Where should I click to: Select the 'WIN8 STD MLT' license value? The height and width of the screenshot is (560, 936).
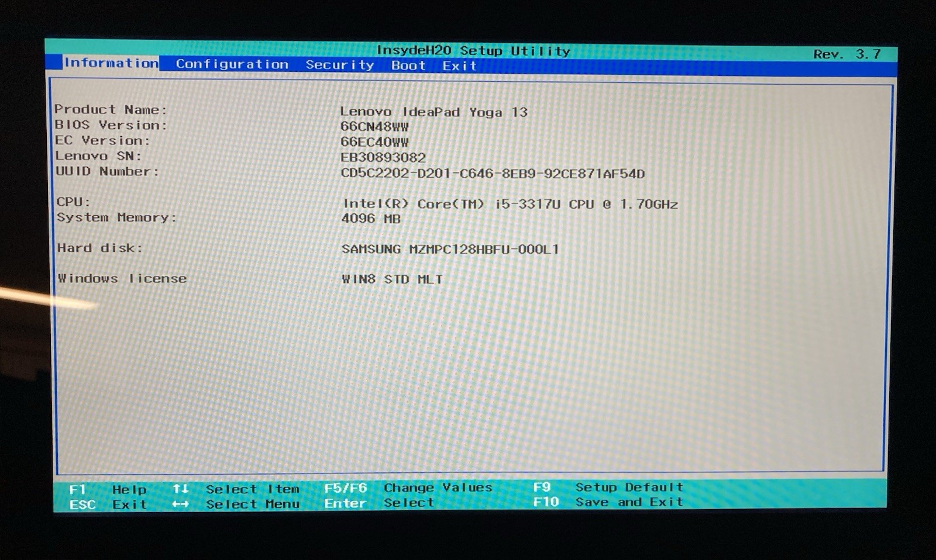[x=392, y=279]
